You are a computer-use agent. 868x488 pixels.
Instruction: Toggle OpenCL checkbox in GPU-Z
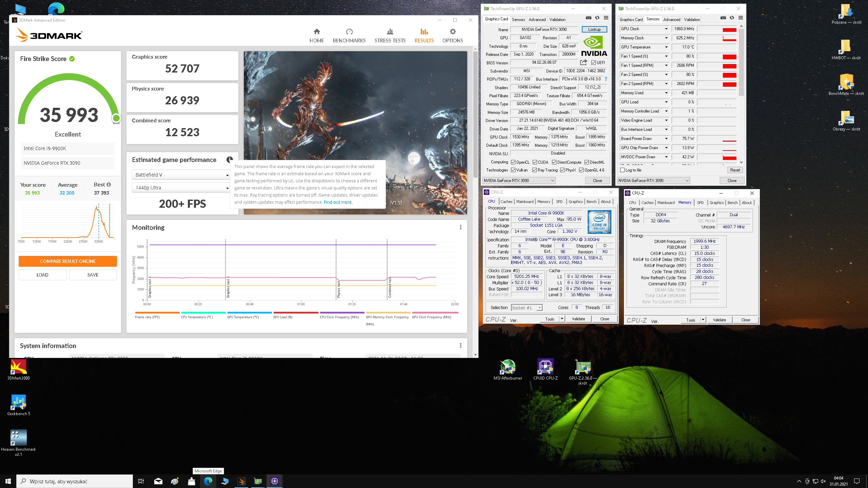pyautogui.click(x=513, y=162)
